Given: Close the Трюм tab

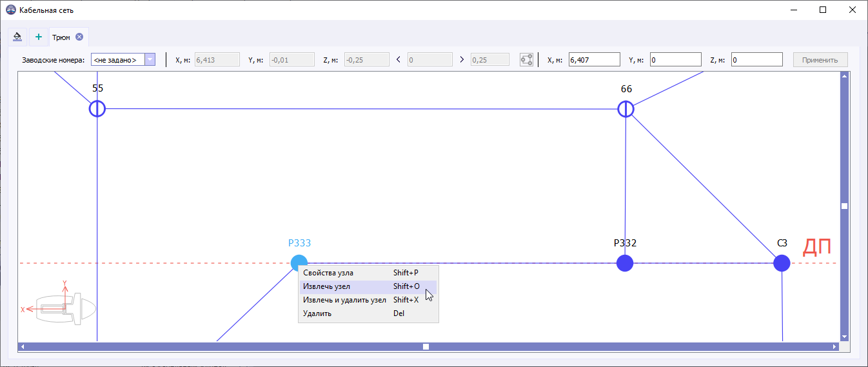Looking at the screenshot, I should pyautogui.click(x=79, y=37).
